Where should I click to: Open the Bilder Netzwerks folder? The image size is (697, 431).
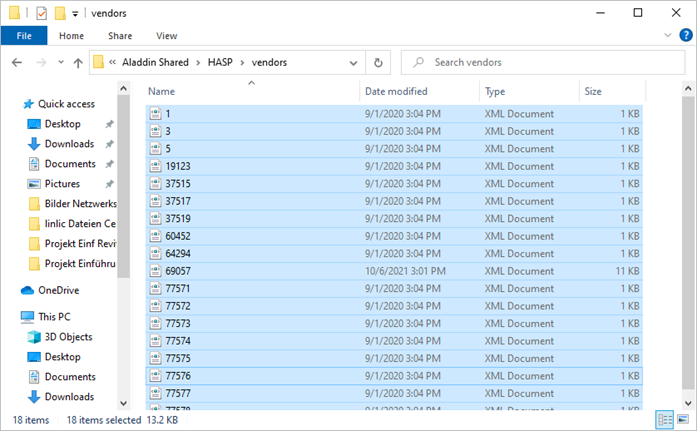point(80,204)
